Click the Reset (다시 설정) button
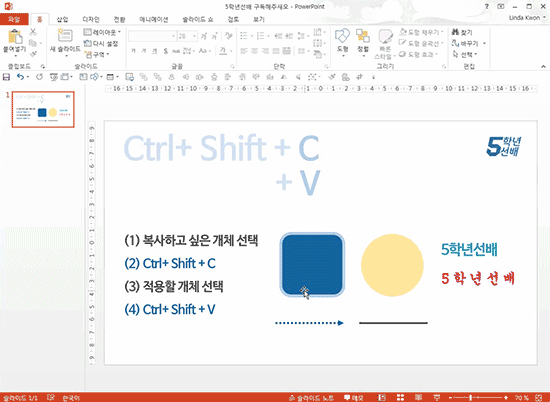Image resolution: width=550 pixels, height=402 pixels. pos(101,43)
